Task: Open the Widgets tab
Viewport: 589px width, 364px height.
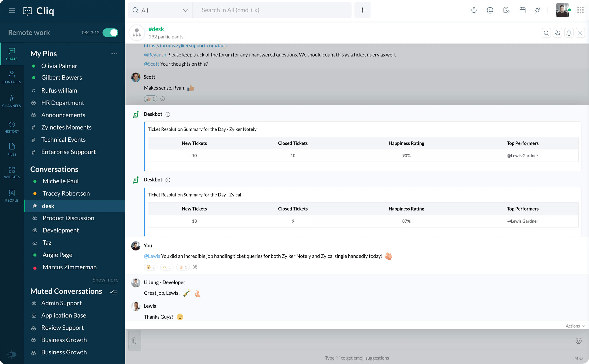Action: [12, 173]
